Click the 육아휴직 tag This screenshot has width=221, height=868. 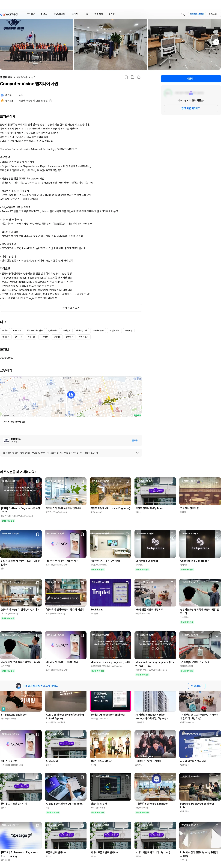(6, 337)
